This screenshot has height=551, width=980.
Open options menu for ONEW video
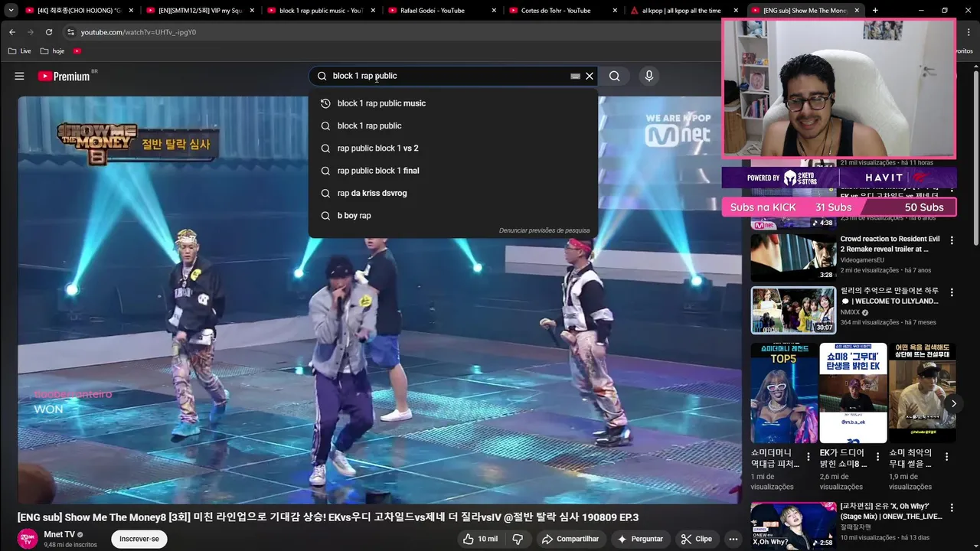pos(952,508)
